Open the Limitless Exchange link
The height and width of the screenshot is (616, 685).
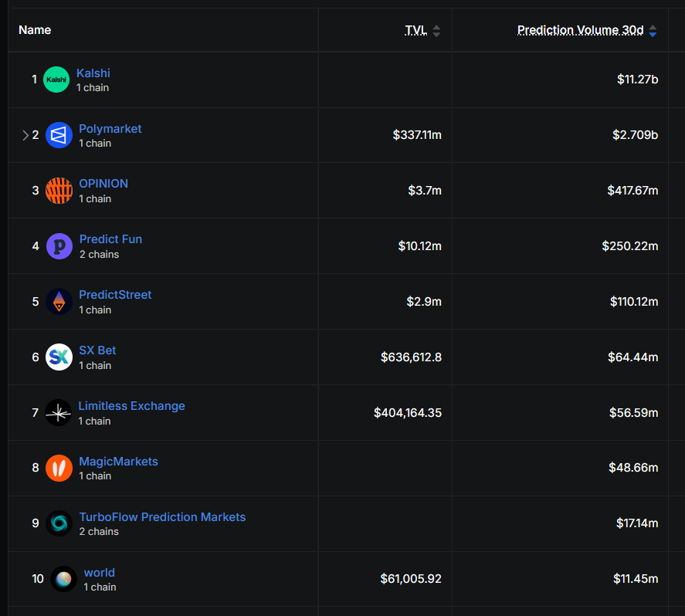(131, 405)
